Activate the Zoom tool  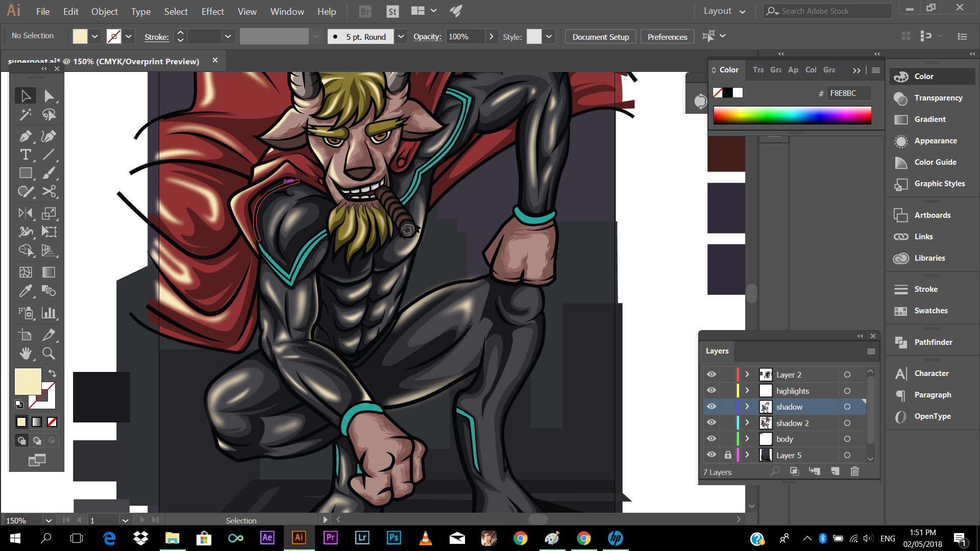click(48, 353)
